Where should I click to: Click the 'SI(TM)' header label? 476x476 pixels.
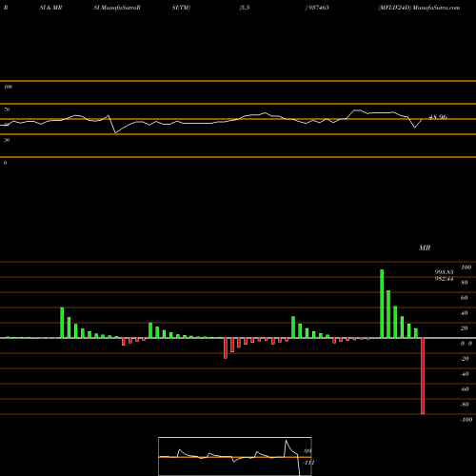tap(181, 8)
